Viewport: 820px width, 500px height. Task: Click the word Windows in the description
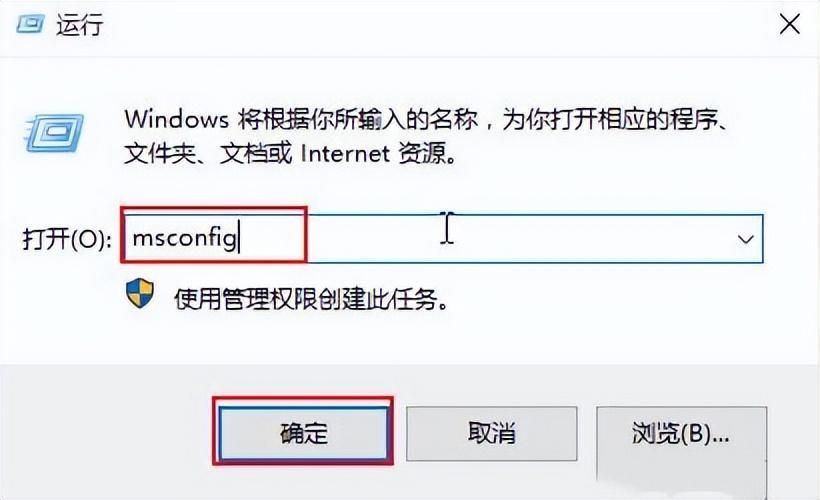click(177, 120)
